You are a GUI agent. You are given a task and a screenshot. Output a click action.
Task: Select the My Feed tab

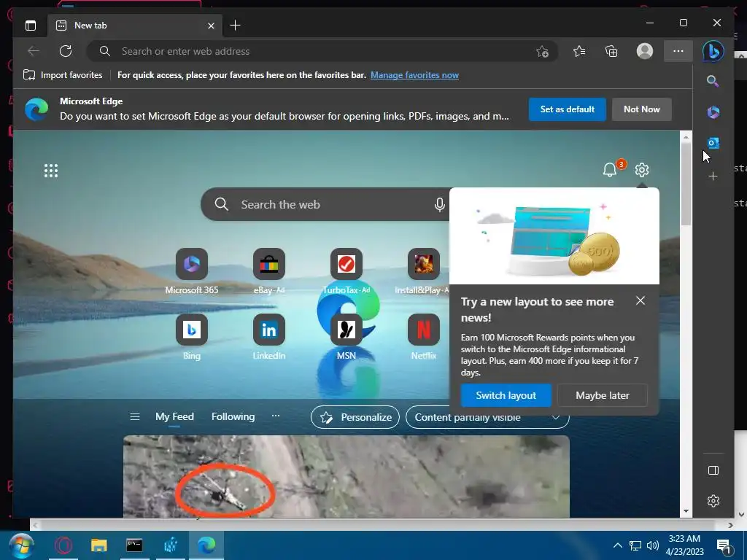[x=174, y=416]
